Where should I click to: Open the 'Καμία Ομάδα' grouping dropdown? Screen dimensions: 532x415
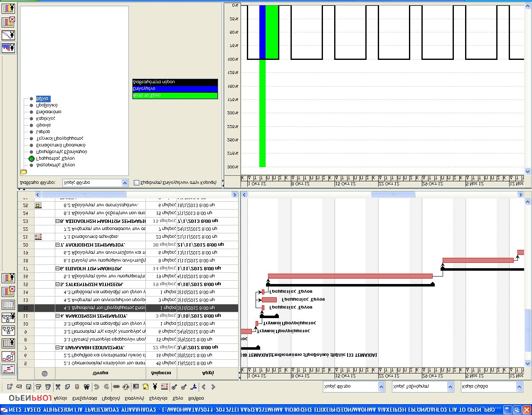[492, 387]
